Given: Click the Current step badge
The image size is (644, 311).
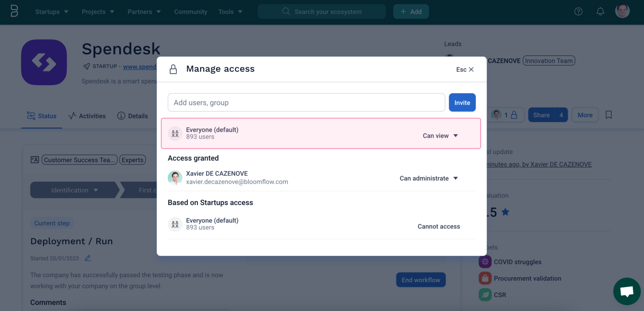Looking at the screenshot, I should pyautogui.click(x=52, y=223).
